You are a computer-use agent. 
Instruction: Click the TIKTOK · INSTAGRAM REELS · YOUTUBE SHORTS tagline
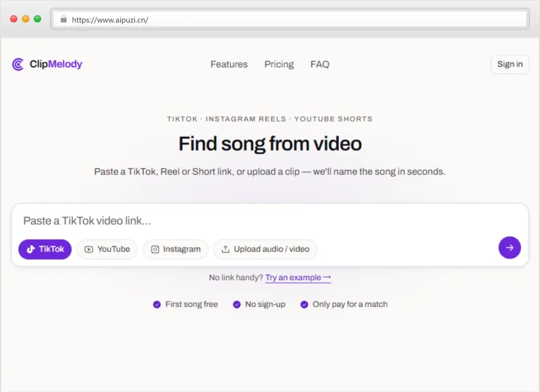coord(270,119)
